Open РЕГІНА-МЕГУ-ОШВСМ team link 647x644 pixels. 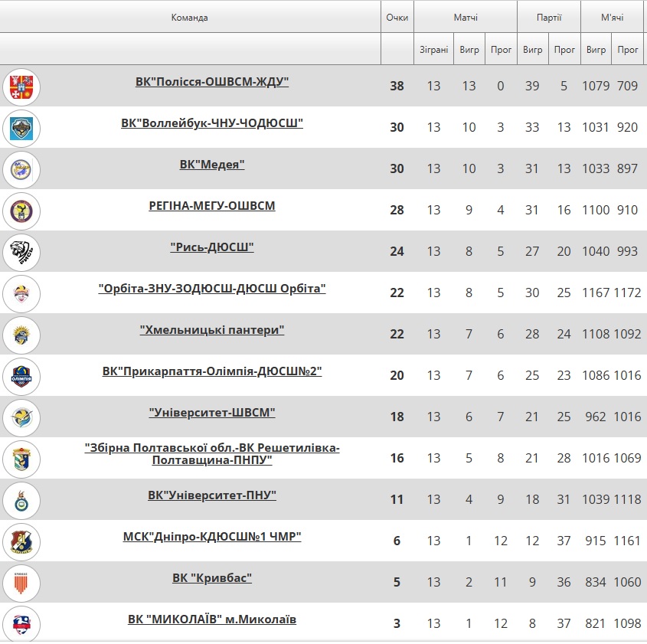click(212, 205)
